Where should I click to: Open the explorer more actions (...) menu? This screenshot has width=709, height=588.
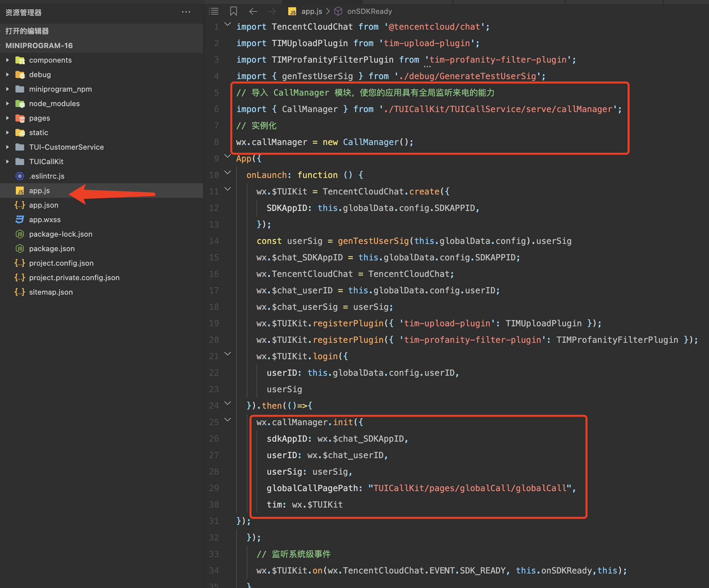pyautogui.click(x=186, y=12)
